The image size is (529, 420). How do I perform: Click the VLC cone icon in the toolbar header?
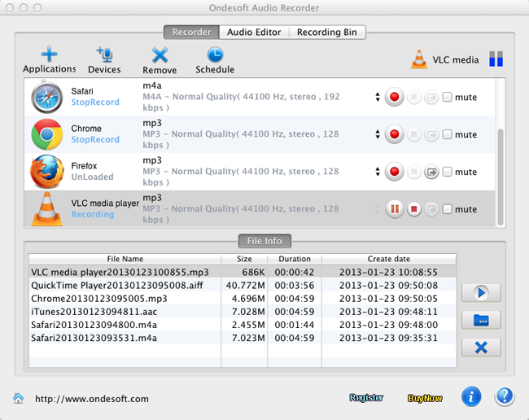click(x=418, y=59)
